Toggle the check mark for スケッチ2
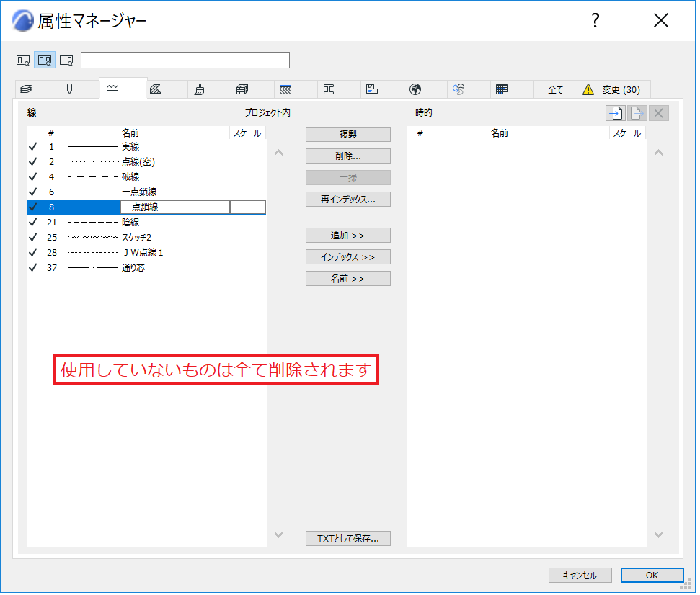700x595 pixels. pyautogui.click(x=32, y=237)
